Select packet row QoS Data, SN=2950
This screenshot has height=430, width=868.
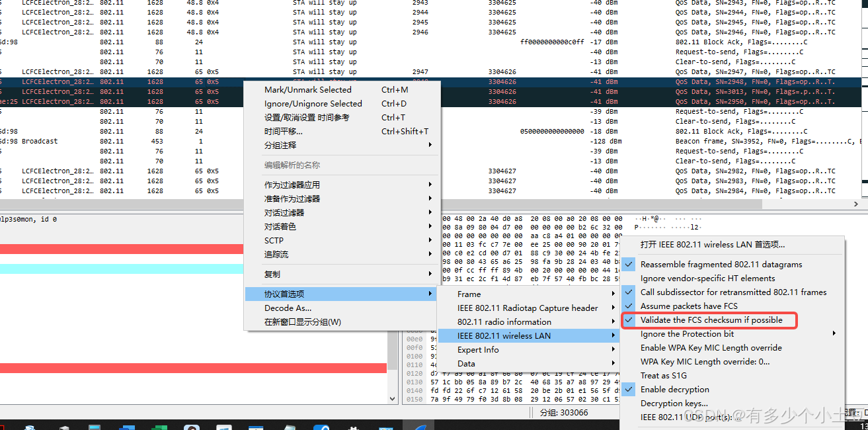[x=431, y=102]
